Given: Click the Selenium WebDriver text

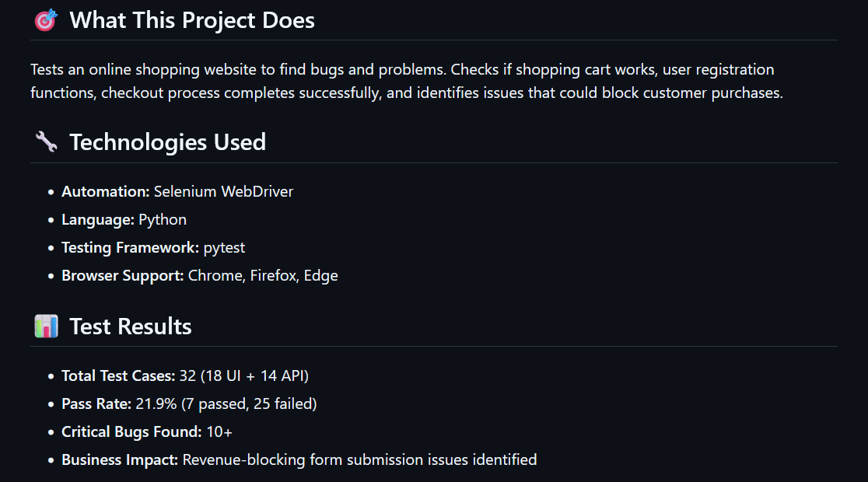Looking at the screenshot, I should click(224, 191).
